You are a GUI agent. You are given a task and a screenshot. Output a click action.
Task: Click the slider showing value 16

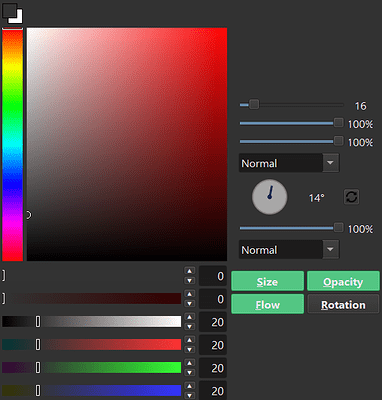click(291, 105)
